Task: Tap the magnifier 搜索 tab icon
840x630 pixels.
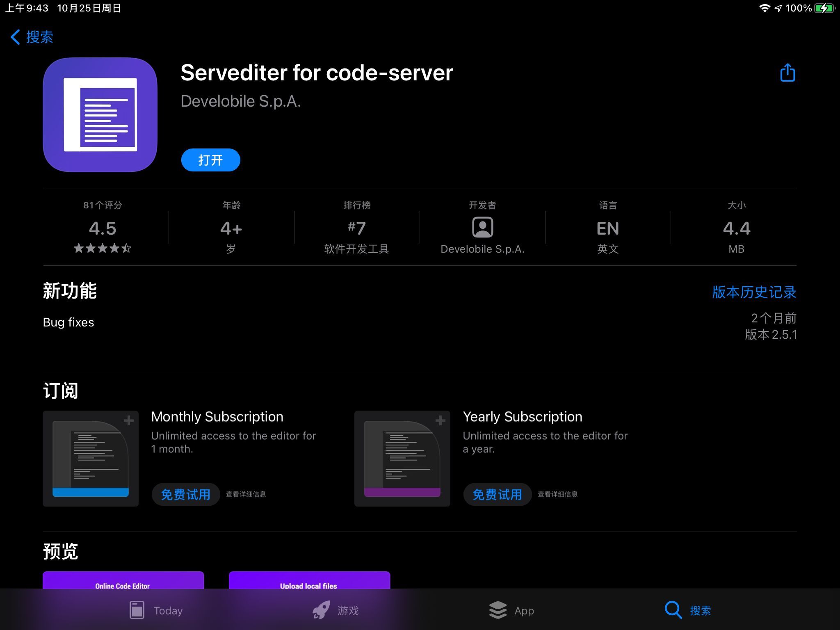Action: [x=673, y=610]
